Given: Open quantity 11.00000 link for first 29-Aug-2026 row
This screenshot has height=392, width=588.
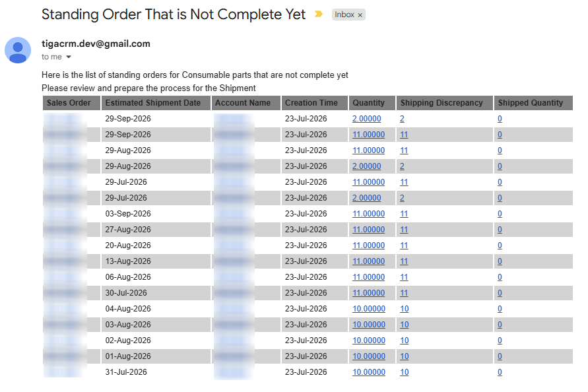Looking at the screenshot, I should [x=368, y=150].
